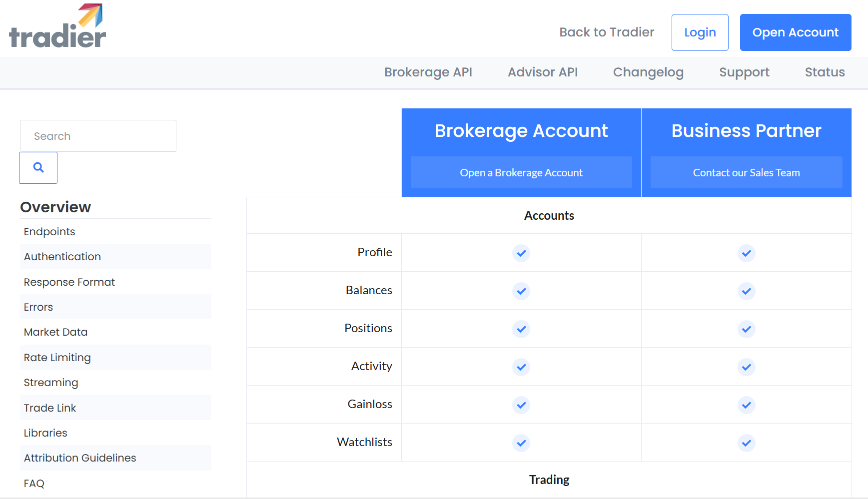
Task: Open Endpoints in the sidebar
Action: coord(115,231)
